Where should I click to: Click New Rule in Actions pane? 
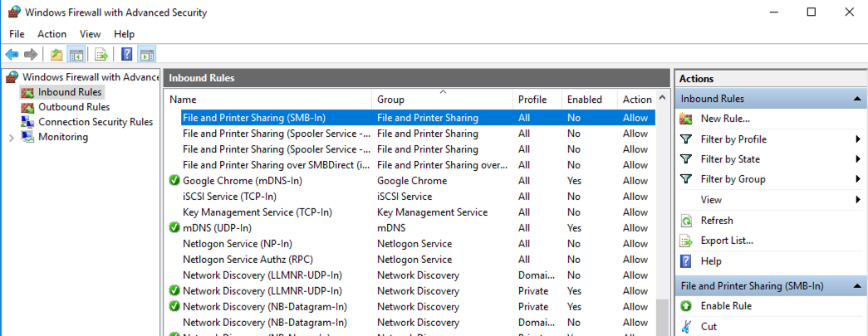[724, 119]
